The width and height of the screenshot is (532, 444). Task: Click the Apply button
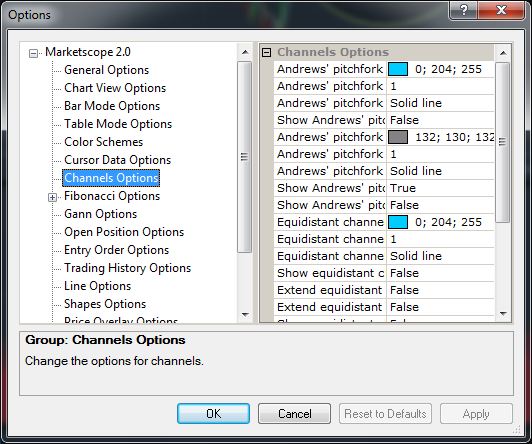(476, 413)
